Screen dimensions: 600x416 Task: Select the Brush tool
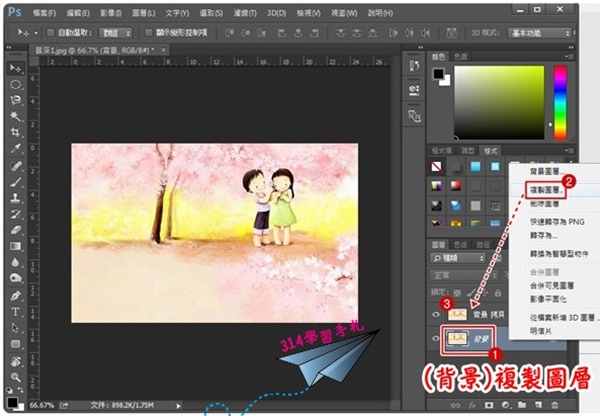15,182
